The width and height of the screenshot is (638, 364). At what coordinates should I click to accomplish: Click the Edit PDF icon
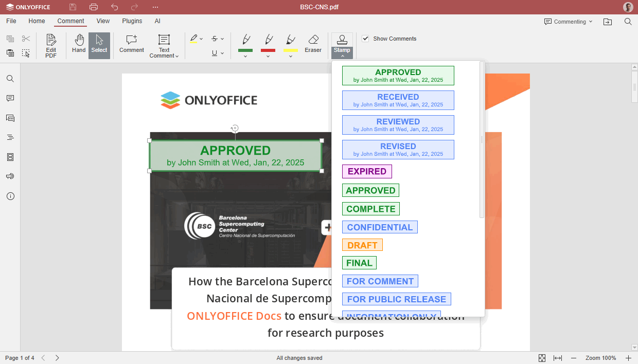click(51, 45)
